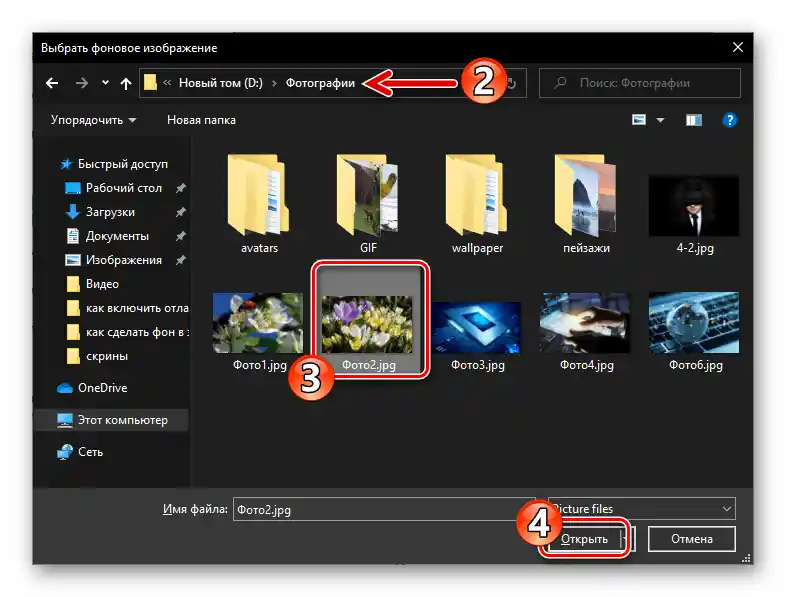Click the 'Отмена' button
Image resolution: width=786 pixels, height=597 pixels.
coord(692,539)
